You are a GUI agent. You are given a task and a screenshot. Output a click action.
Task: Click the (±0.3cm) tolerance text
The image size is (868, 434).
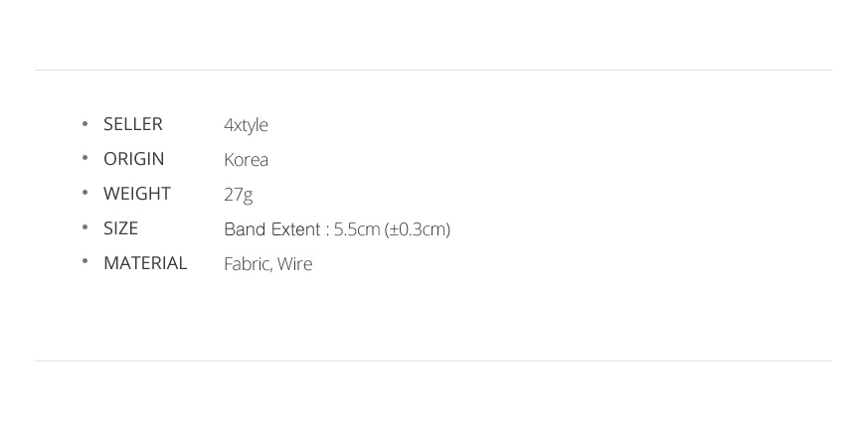coord(418,229)
